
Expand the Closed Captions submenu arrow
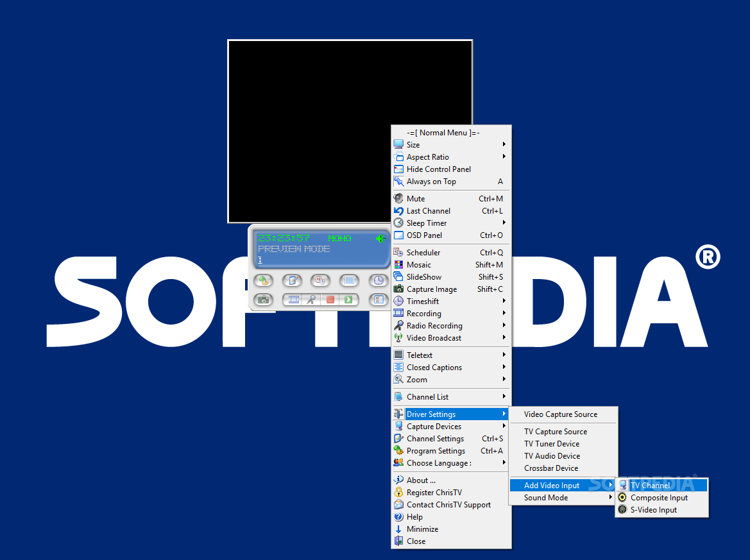(504, 368)
